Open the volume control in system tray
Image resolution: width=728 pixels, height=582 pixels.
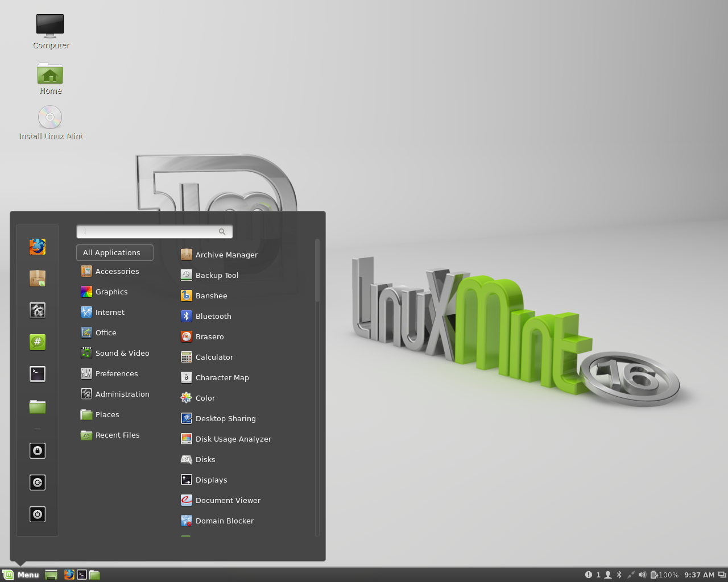642,575
